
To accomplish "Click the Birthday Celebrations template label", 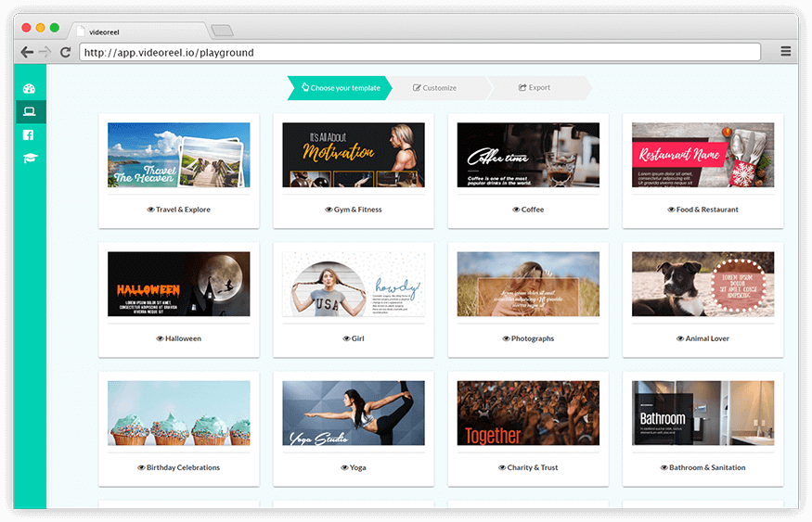I will pyautogui.click(x=184, y=467).
